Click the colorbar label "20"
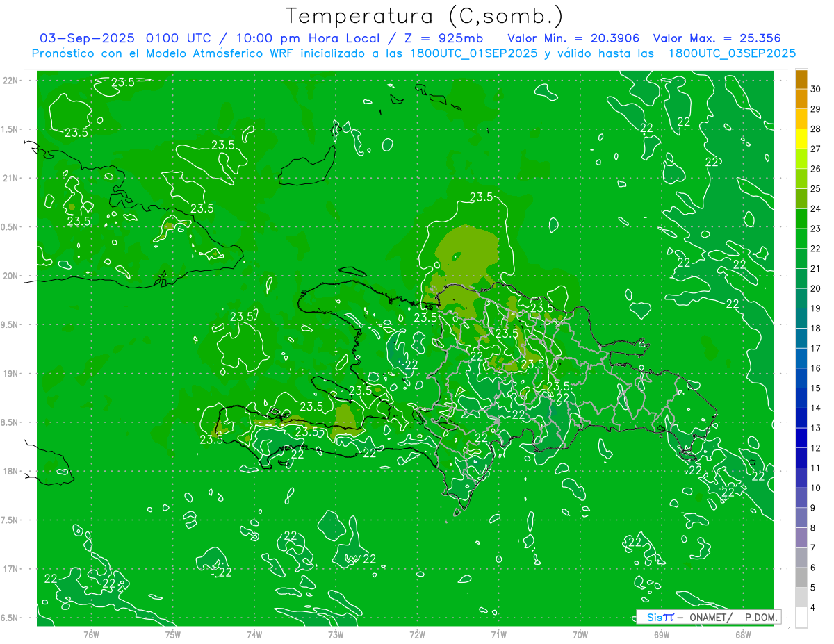 tap(816, 288)
